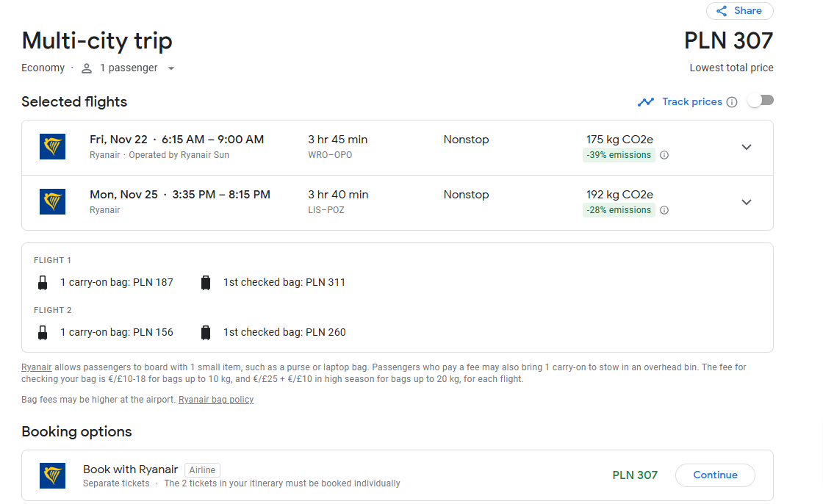This screenshot has width=823, height=504.
Task: Click the Share arrow icon
Action: [x=722, y=11]
